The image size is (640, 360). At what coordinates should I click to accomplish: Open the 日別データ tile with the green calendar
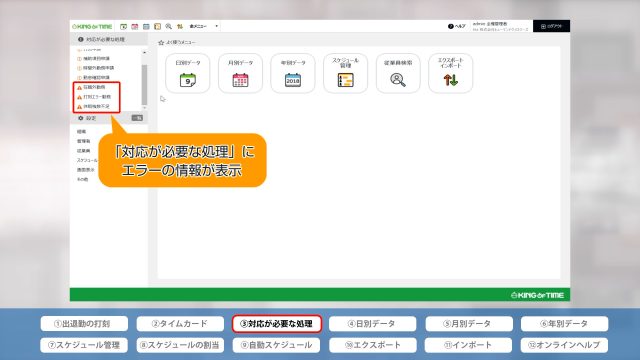[188, 73]
